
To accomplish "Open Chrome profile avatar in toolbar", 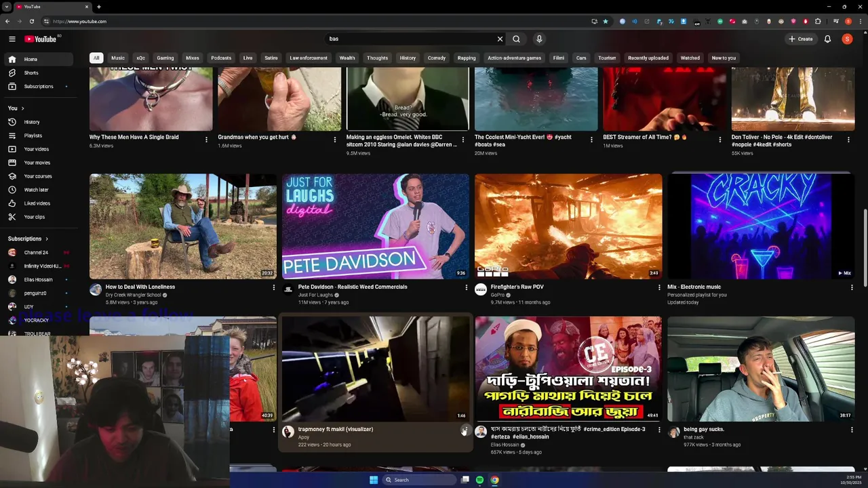I will pyautogui.click(x=848, y=21).
